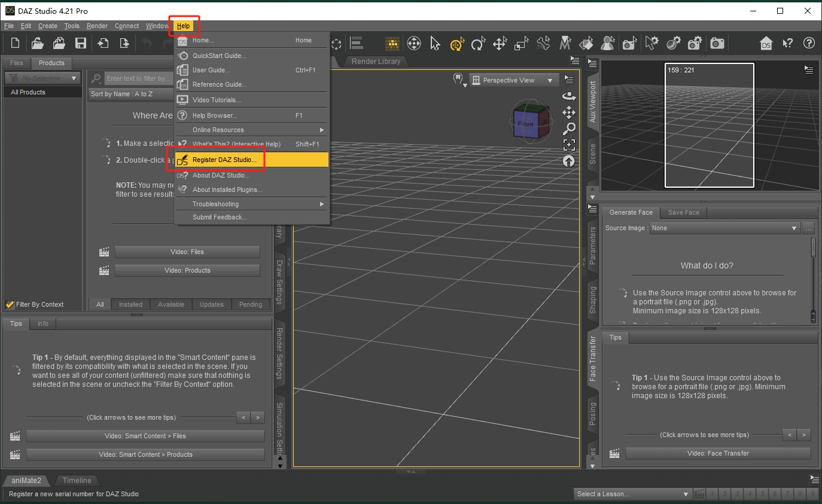Click Video: Smart Content > Files button
822x504 pixels.
coord(145,436)
